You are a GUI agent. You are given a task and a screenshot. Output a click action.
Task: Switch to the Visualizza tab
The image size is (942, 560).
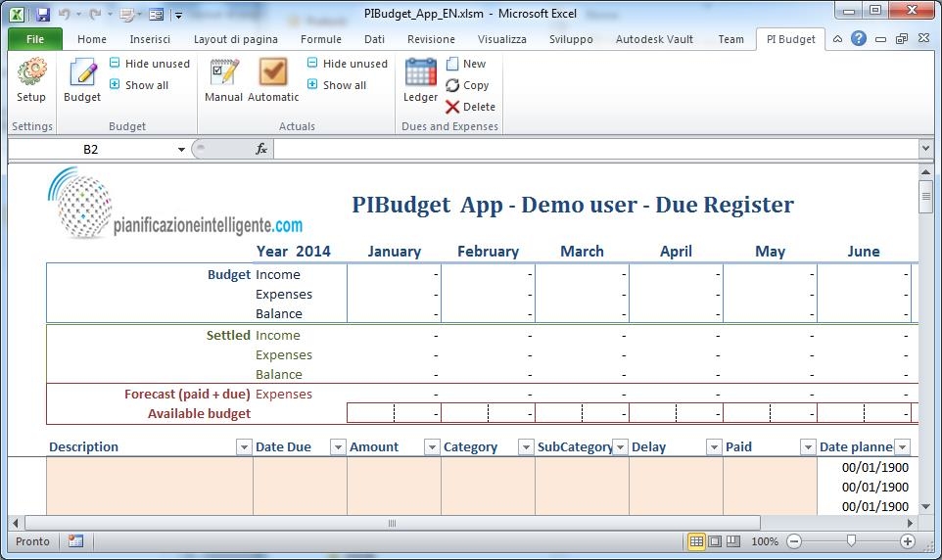[502, 39]
